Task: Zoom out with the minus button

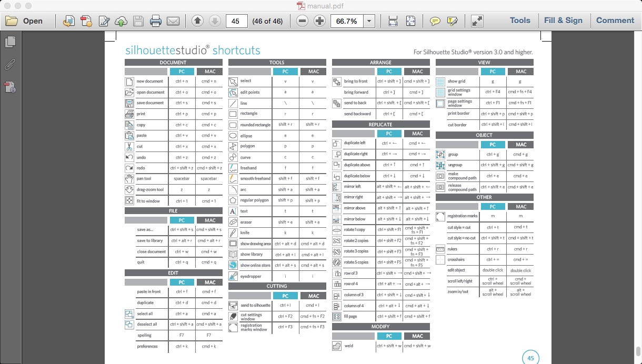Action: (x=302, y=21)
